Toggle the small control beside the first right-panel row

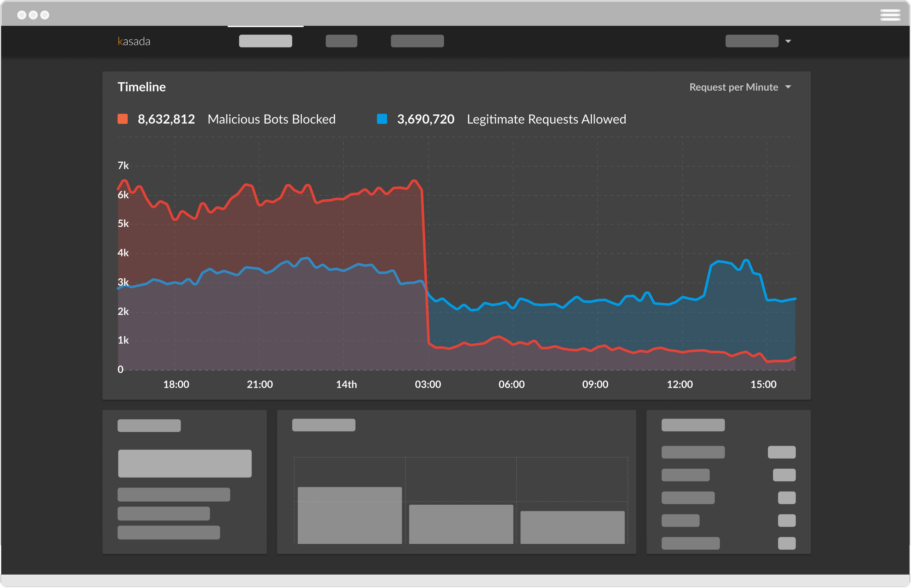[x=782, y=452]
